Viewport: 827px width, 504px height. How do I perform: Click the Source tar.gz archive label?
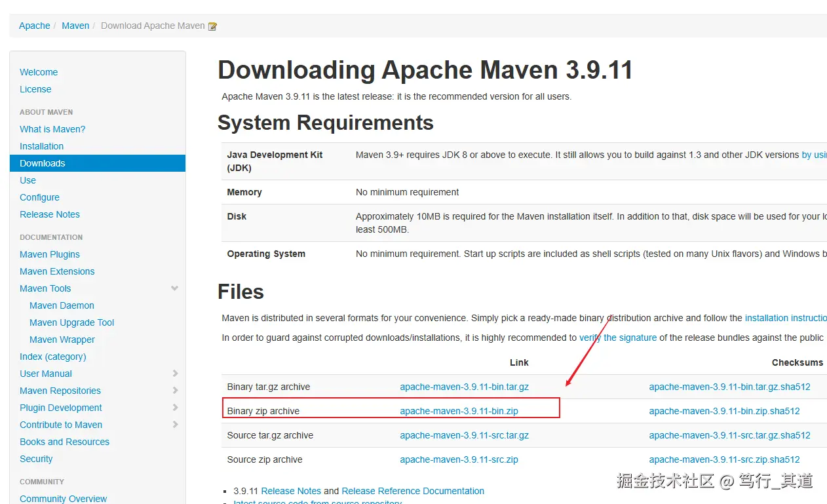[x=270, y=435]
